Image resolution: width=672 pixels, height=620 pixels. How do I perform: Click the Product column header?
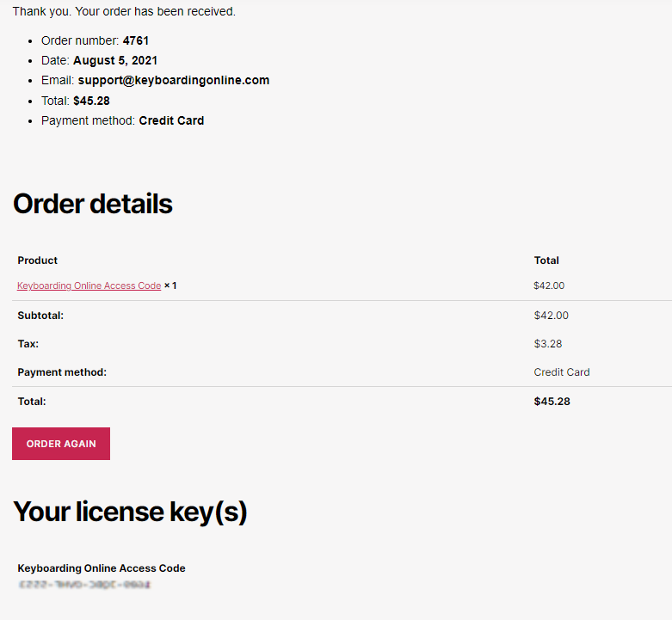38,260
